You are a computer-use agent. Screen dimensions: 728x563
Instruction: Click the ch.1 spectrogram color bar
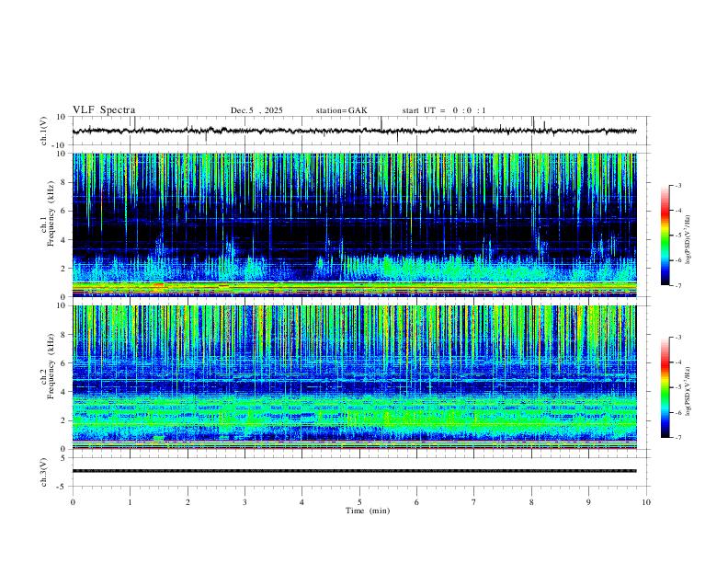pos(665,236)
